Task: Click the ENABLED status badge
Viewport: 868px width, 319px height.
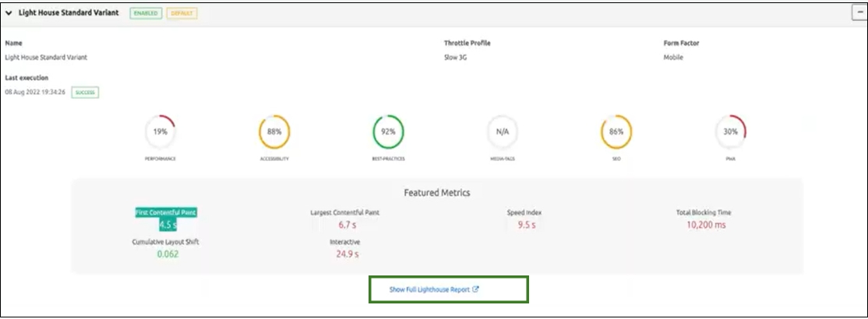Action: pyautogui.click(x=146, y=14)
